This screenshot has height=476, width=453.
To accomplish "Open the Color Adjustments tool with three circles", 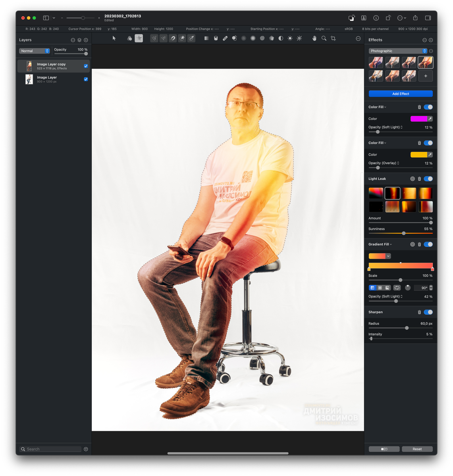I will pos(129,38).
